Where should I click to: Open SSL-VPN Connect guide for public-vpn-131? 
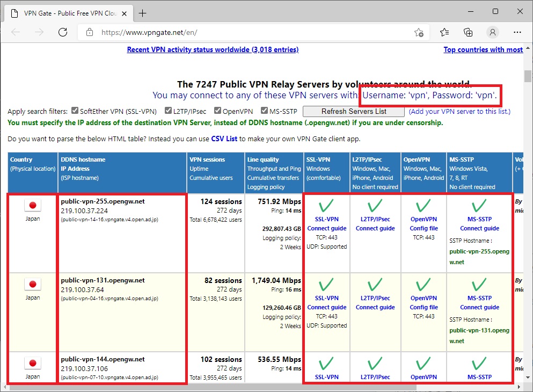tap(327, 307)
